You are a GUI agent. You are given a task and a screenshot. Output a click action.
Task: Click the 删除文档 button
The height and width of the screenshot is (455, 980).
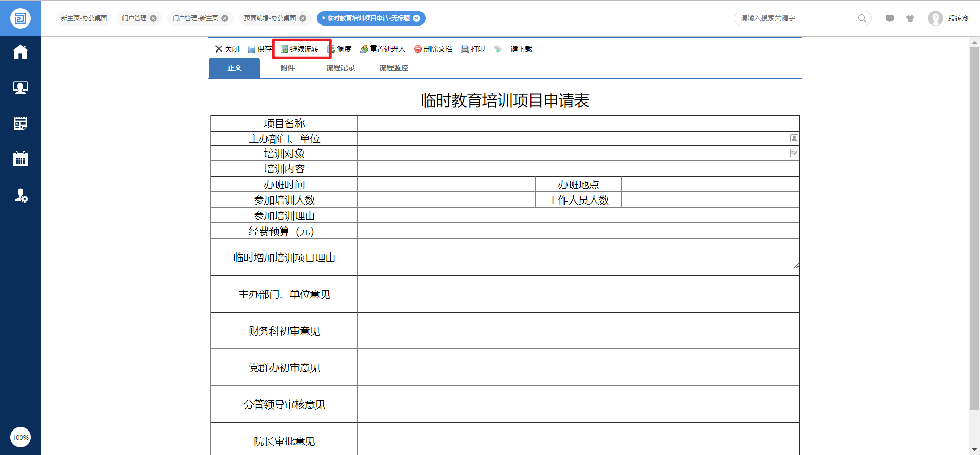[433, 49]
